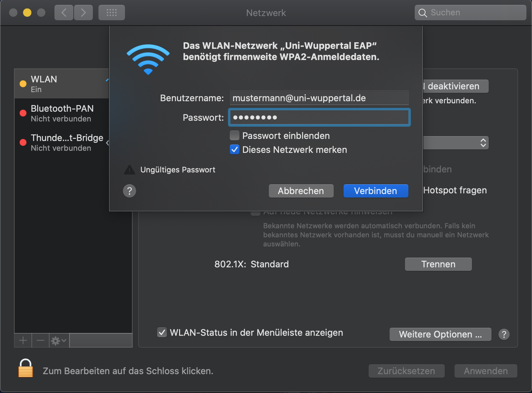Click into the Benutzername field

click(x=319, y=98)
